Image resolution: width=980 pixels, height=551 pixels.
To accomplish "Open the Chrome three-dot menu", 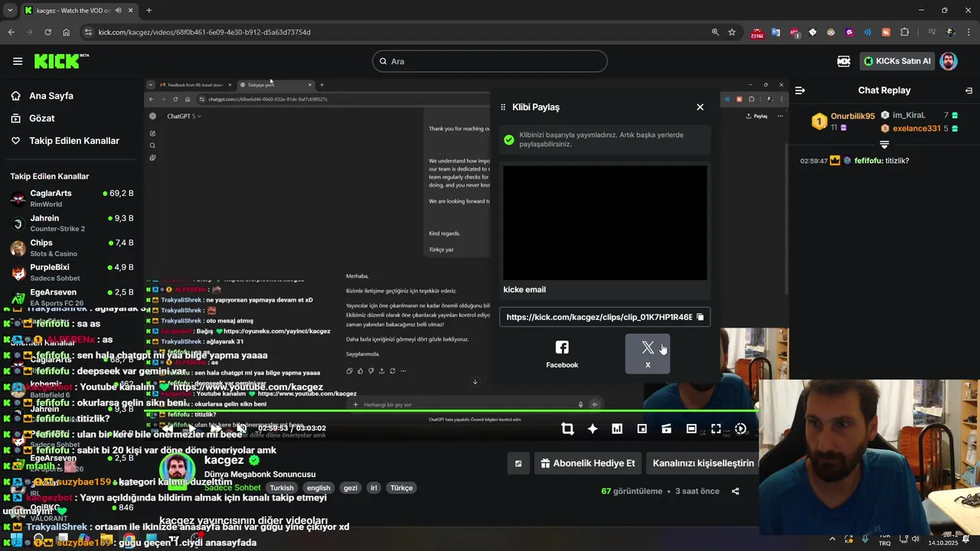I will click(x=970, y=32).
